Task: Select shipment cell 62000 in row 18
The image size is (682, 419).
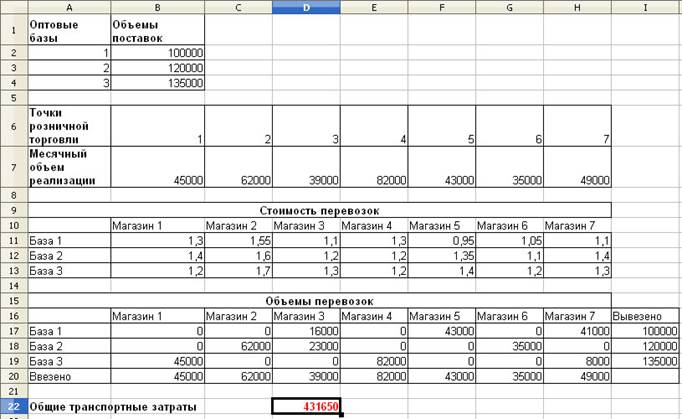Action: pos(238,346)
